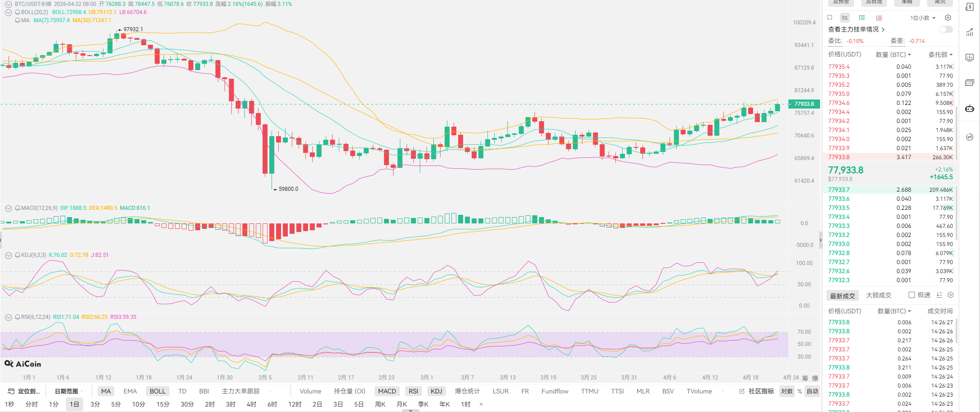
Task: Open the order book settings hexagon icon
Action: [x=948, y=18]
